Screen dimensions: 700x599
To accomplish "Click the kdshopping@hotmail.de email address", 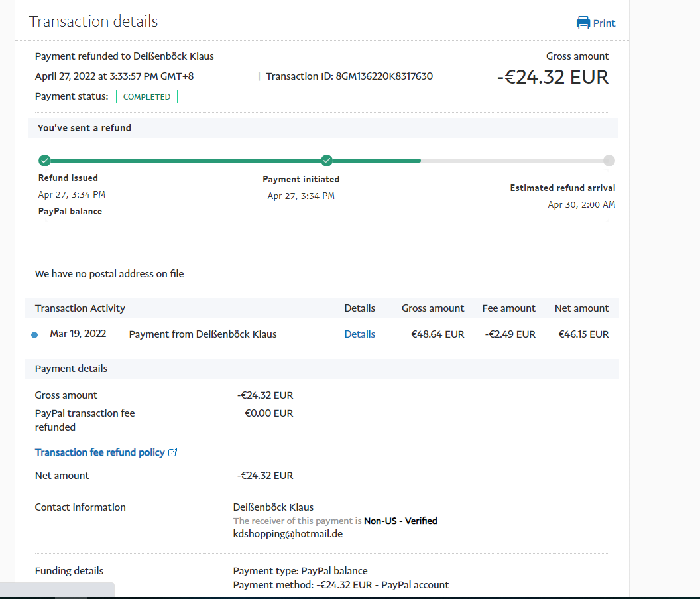I will coord(288,533).
